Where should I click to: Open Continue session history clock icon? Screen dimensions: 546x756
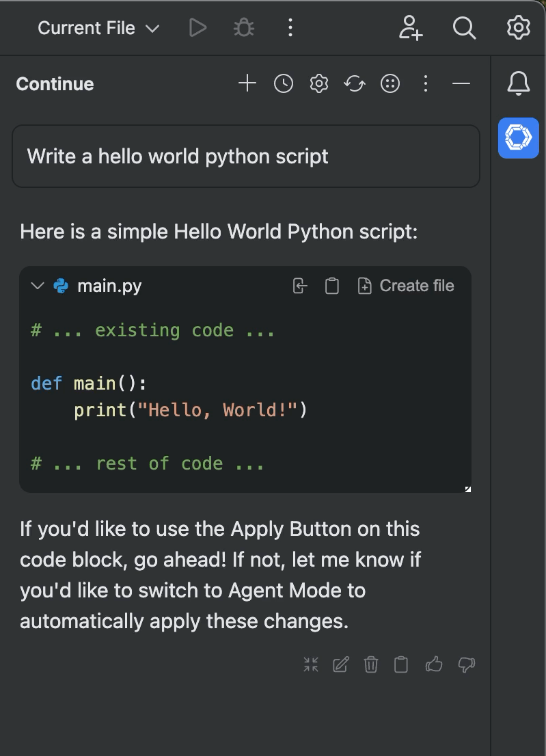283,84
